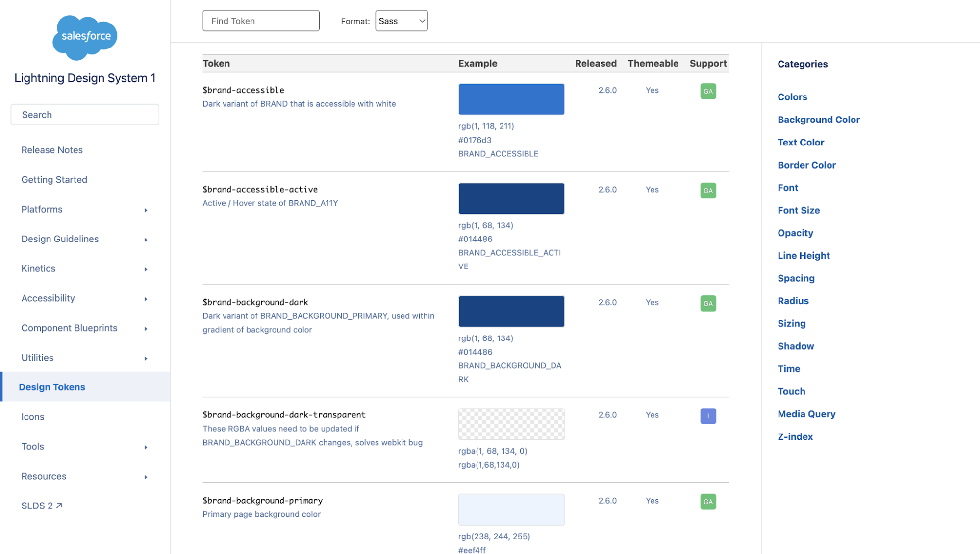Expand the Component Blueprints arrow
The height and width of the screenshot is (554, 980).
point(146,329)
